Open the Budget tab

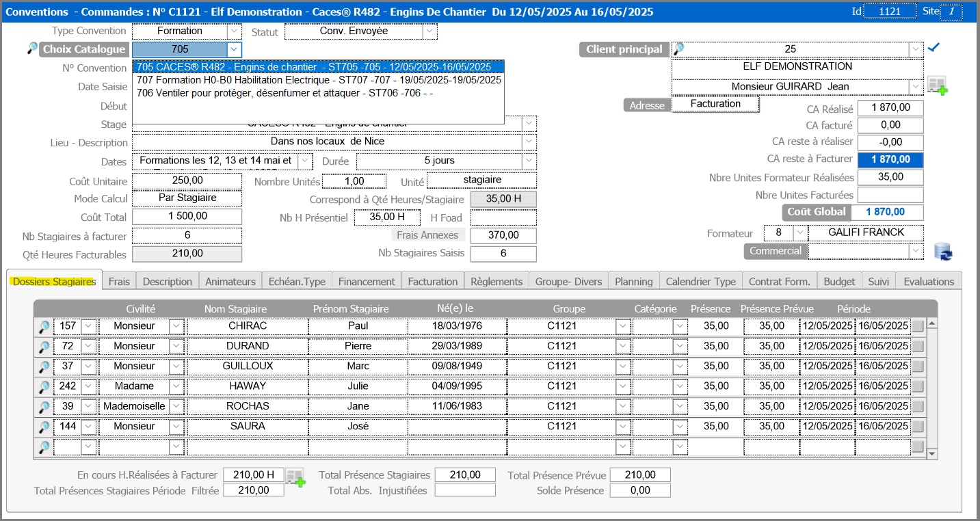[x=839, y=281]
